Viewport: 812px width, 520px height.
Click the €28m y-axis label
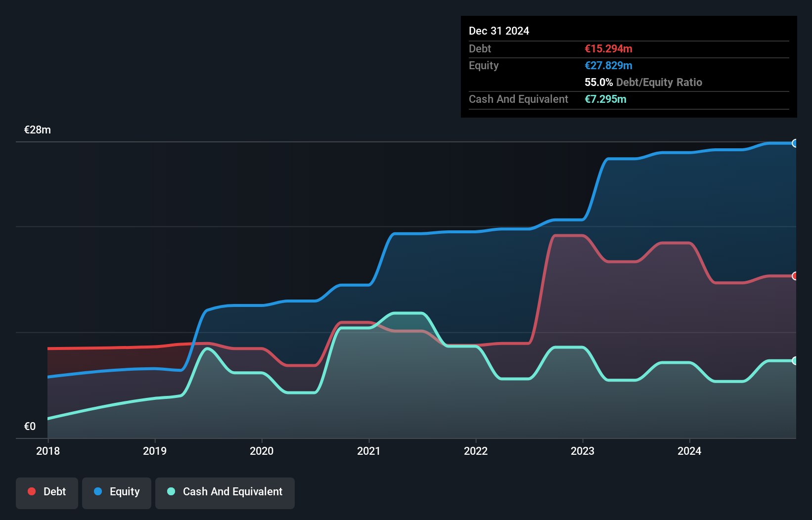point(38,130)
